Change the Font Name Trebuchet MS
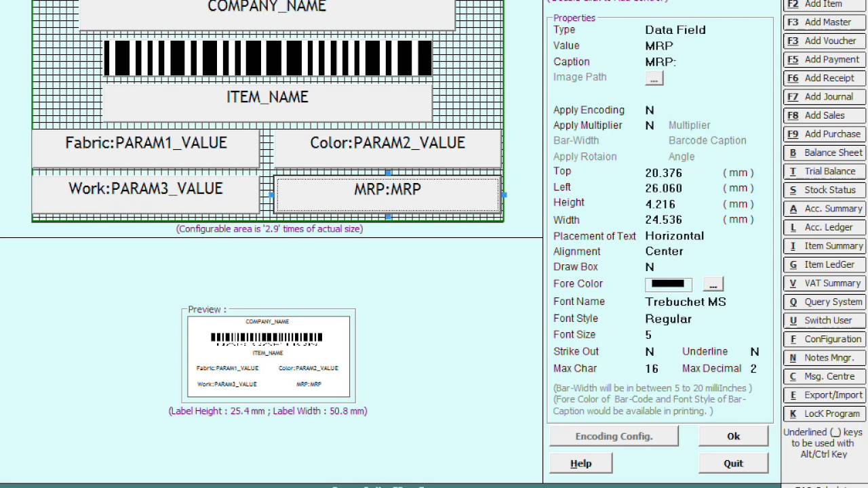868x488 pixels. click(x=686, y=302)
